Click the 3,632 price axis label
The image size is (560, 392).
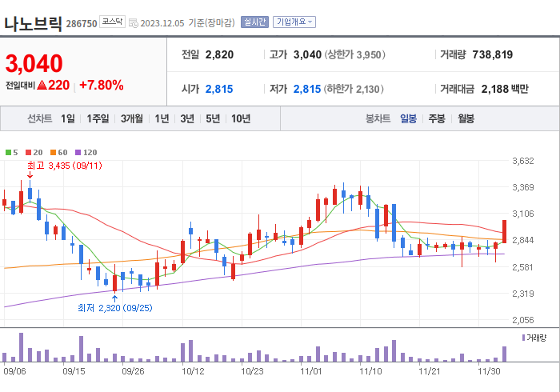[x=523, y=161]
